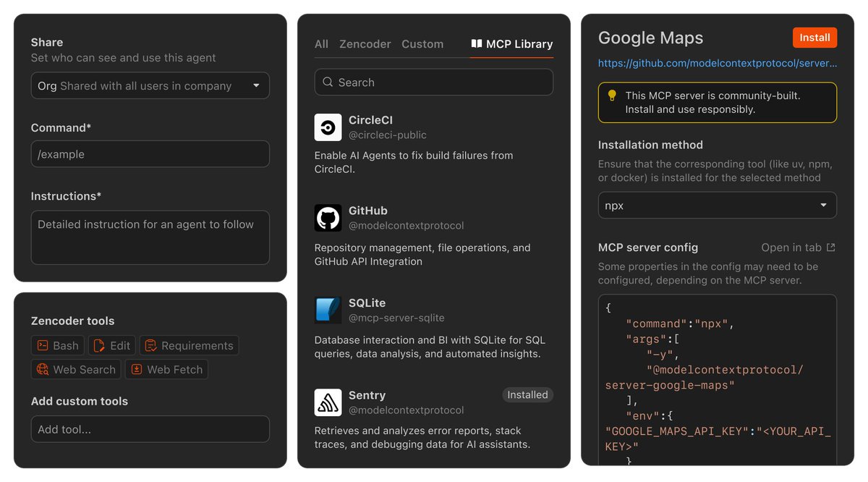Click inside the MCP server config editor
868x482 pixels.
click(x=718, y=380)
